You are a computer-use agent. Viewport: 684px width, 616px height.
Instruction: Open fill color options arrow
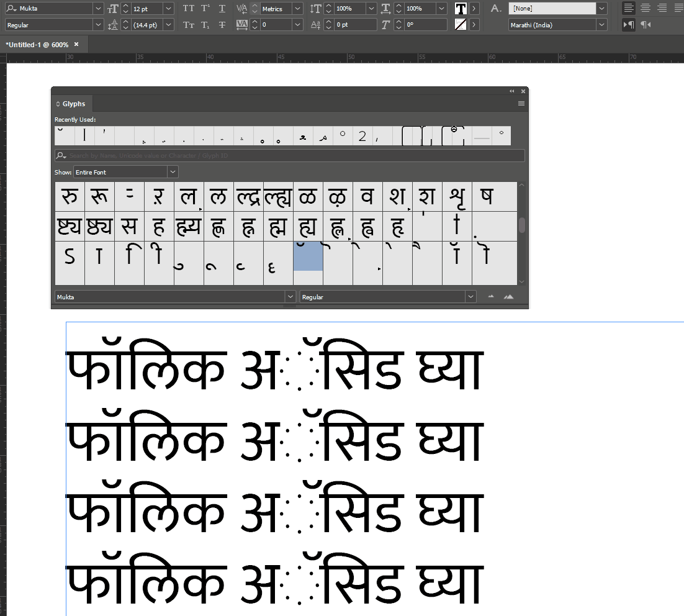pos(474,8)
